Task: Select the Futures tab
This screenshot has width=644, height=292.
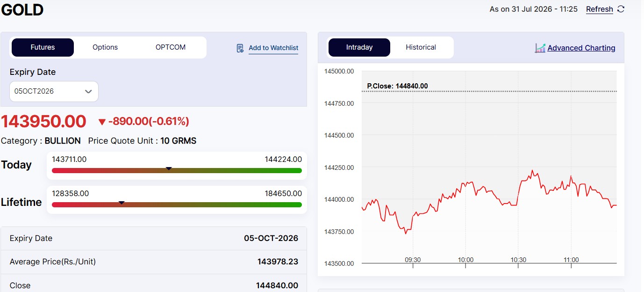Action: (x=43, y=47)
